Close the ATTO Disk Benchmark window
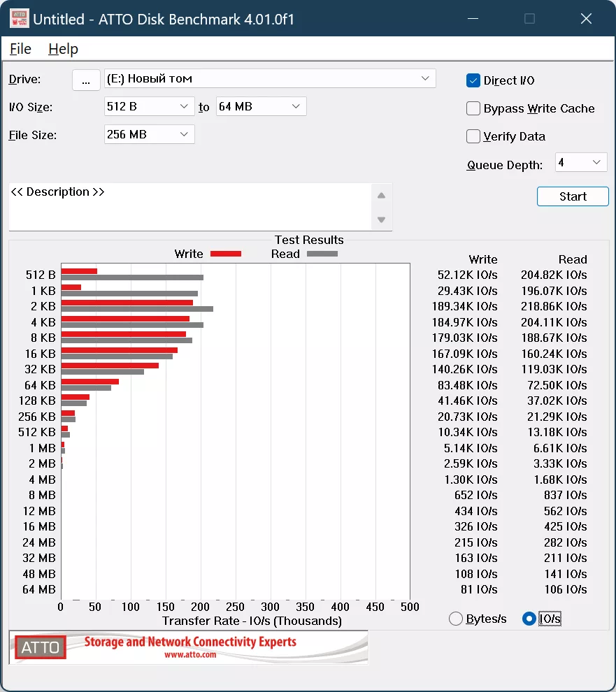The height and width of the screenshot is (692, 616). pyautogui.click(x=586, y=19)
